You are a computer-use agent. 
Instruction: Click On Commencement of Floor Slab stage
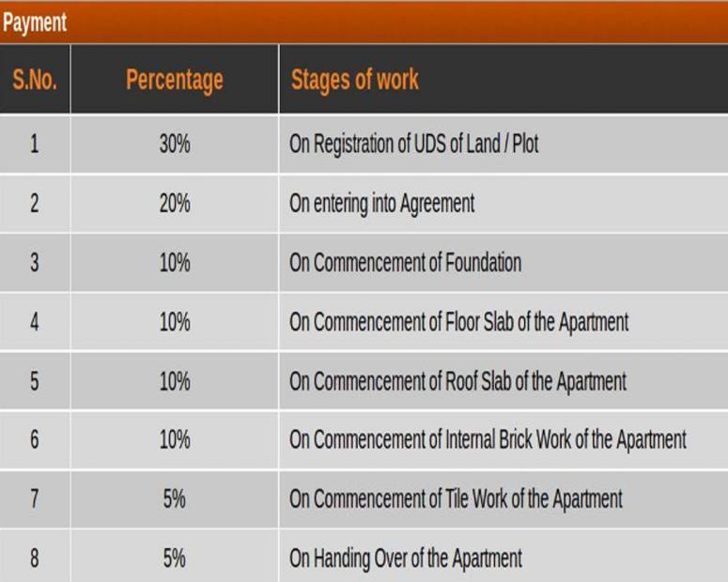(459, 322)
